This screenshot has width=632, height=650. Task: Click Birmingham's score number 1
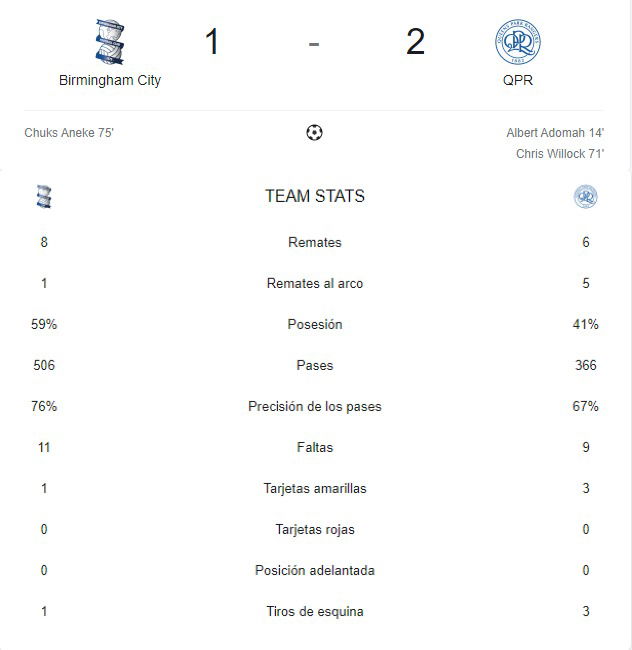(x=212, y=41)
